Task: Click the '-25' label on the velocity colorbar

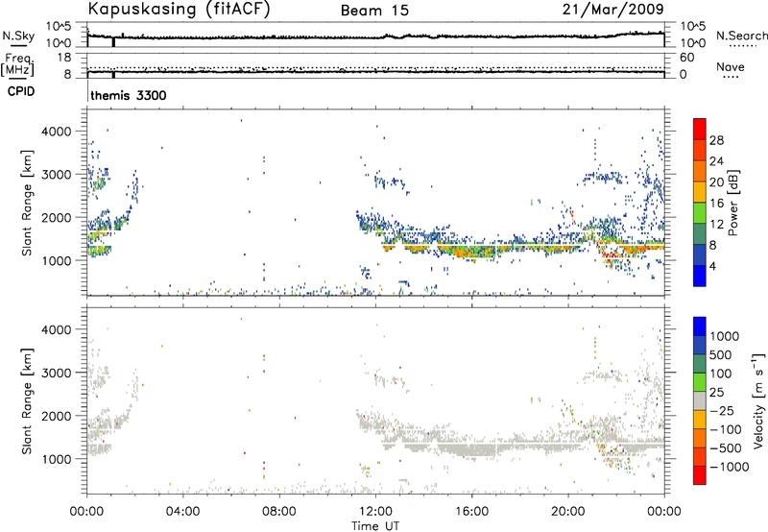Action: coord(722,410)
